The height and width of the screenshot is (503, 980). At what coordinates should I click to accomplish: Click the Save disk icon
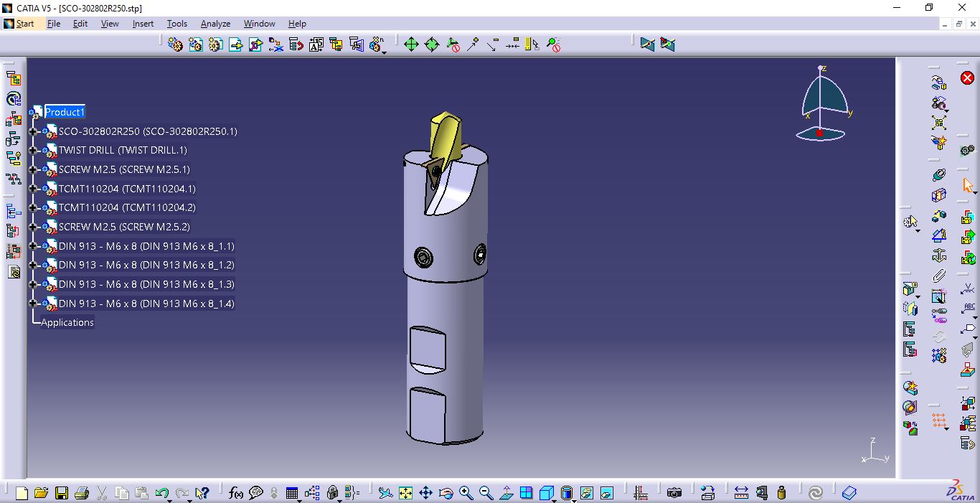(62, 493)
